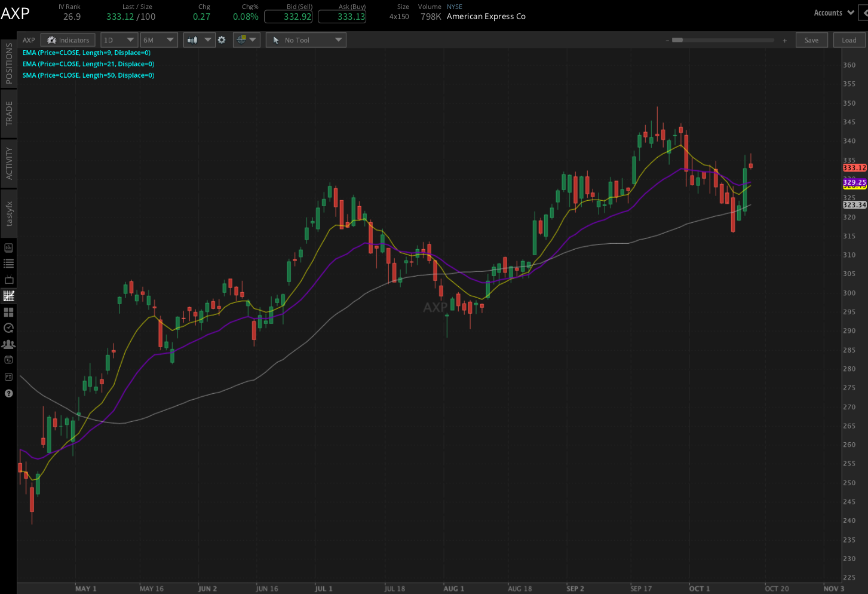Viewport: 868px width, 594px height.
Task: Open the No Tool drawing dropdown
Action: tap(306, 39)
